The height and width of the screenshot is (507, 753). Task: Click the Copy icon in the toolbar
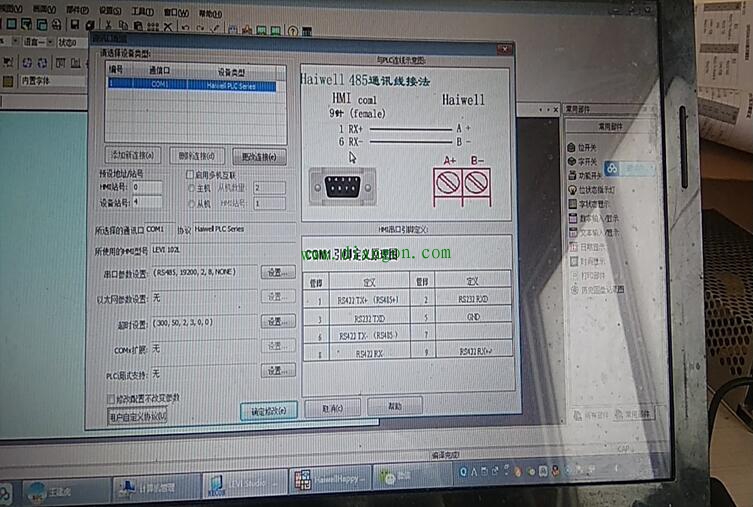point(123,26)
